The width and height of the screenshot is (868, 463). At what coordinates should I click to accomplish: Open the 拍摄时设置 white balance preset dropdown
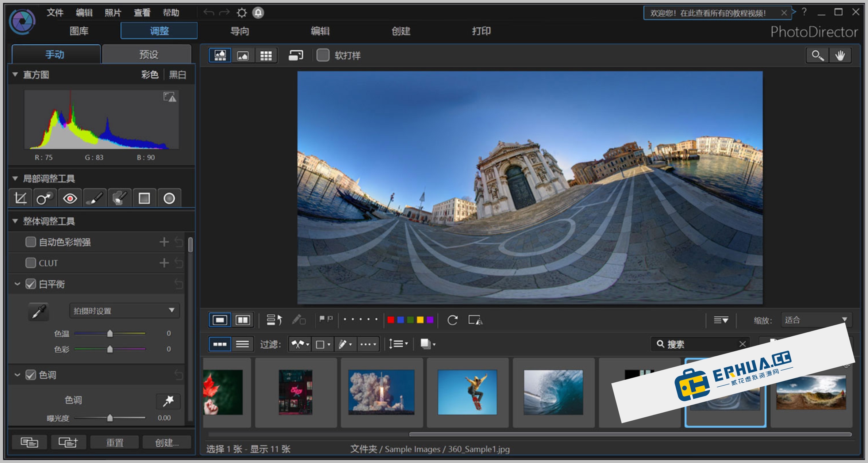(x=124, y=311)
